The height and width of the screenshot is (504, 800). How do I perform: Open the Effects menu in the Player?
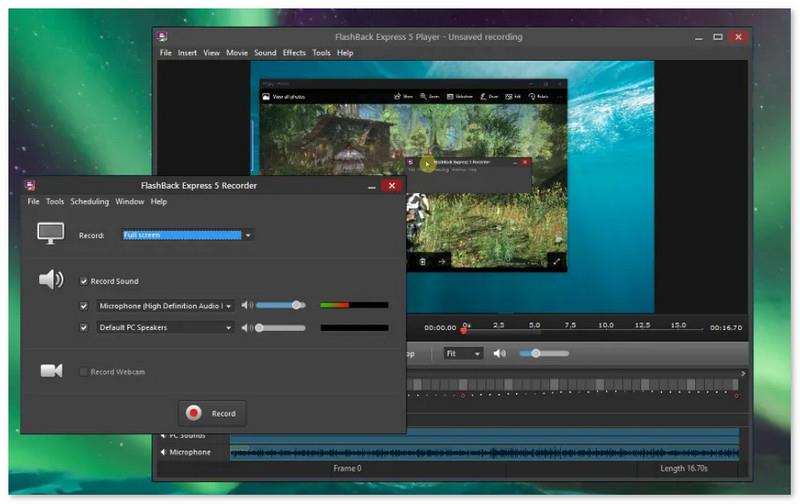[x=294, y=53]
